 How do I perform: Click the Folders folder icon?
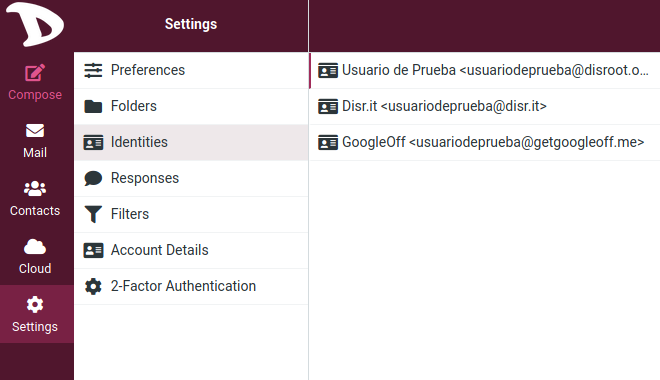click(93, 106)
